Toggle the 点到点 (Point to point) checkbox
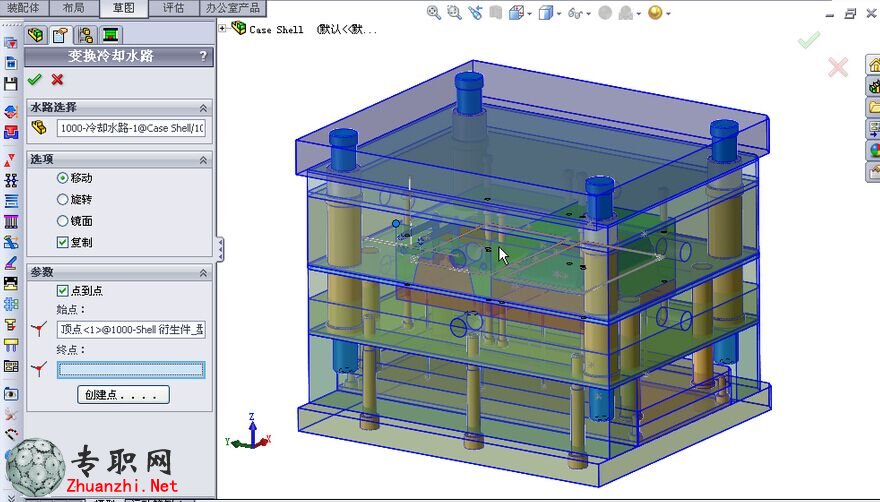 (63, 290)
